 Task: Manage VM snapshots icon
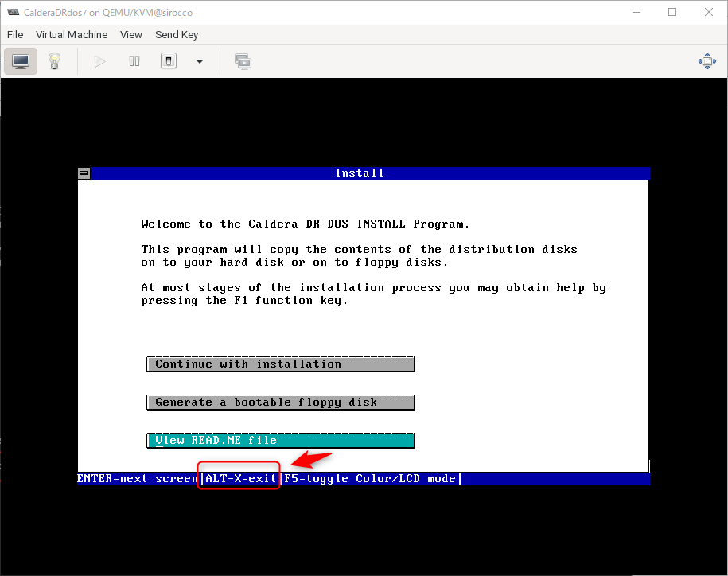[x=243, y=61]
